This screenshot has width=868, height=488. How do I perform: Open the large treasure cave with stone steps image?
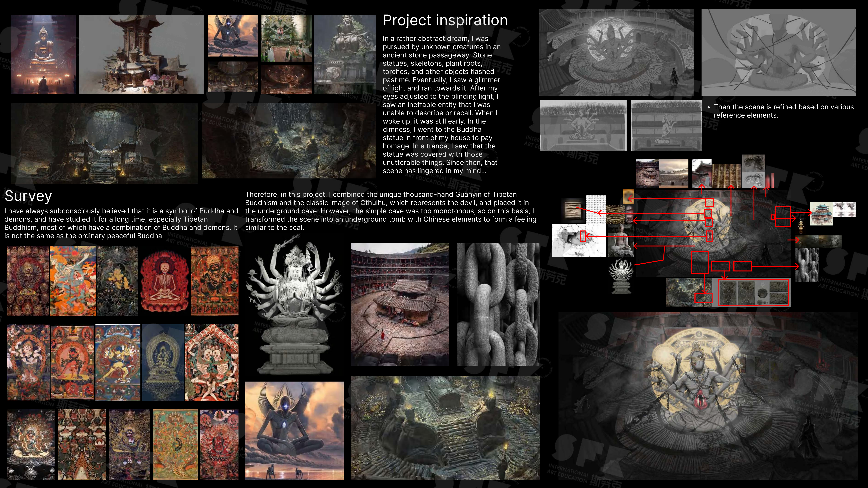point(445,428)
